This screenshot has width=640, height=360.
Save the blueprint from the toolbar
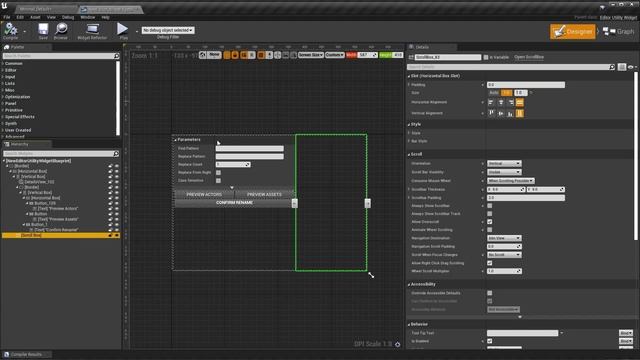pos(43,31)
